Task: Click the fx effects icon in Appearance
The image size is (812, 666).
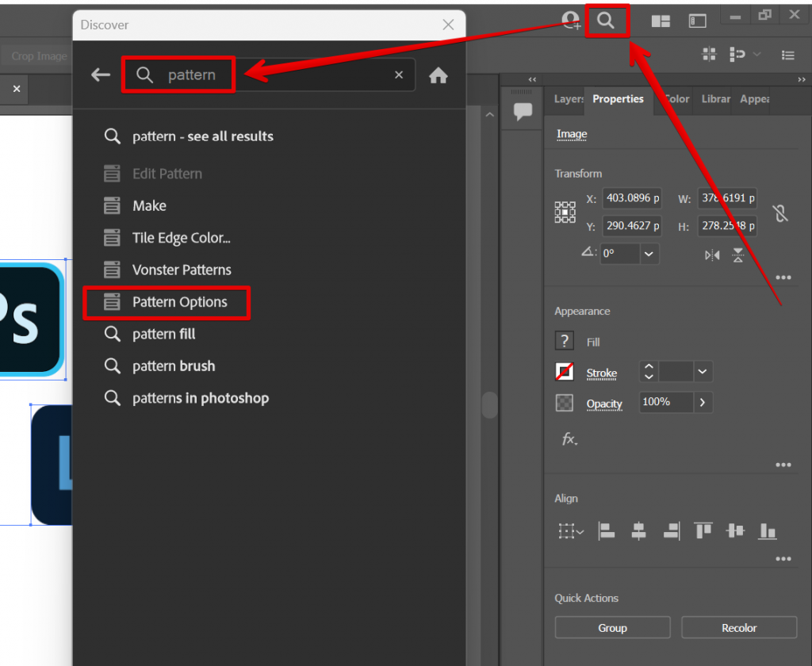Action: 569,439
